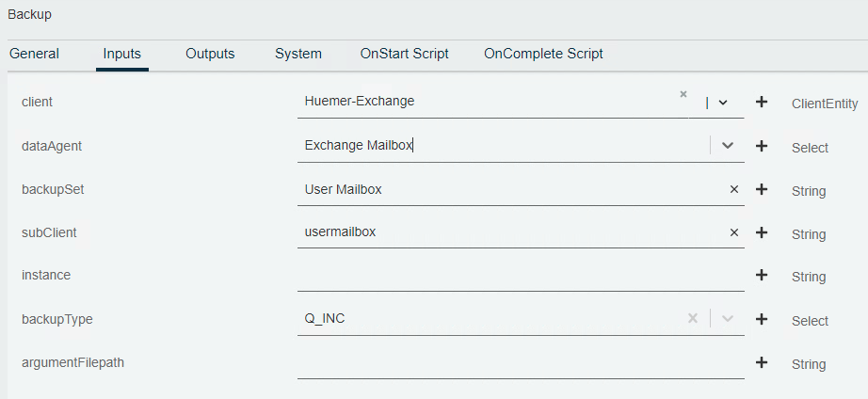This screenshot has width=868, height=399.
Task: Click the plus icon for argumentFilepath row
Action: [762, 362]
